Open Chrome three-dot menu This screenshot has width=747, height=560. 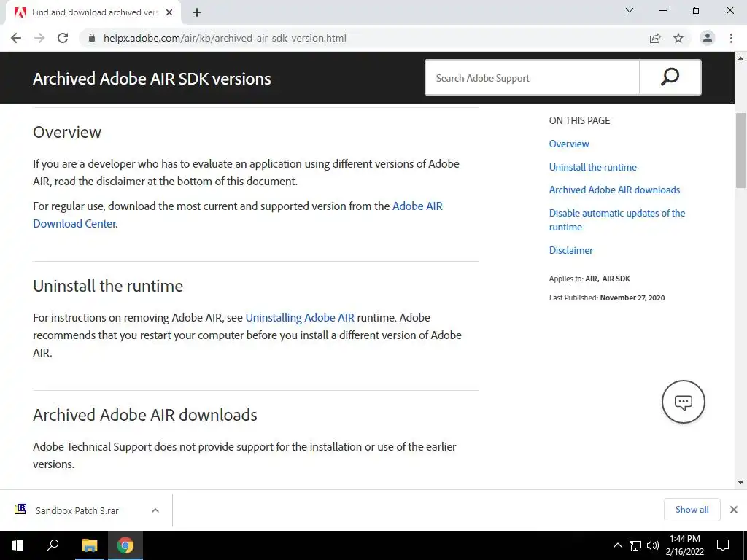pyautogui.click(x=731, y=38)
